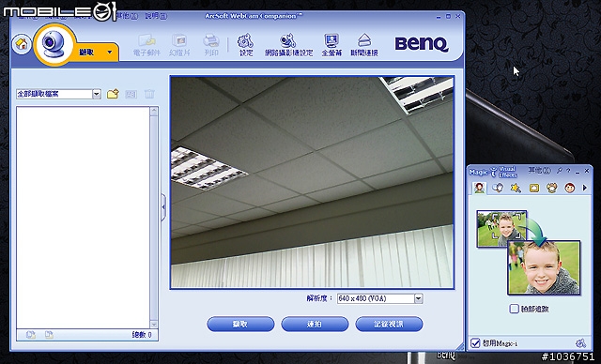The image size is (601, 364).
Task: Switch to 全螢幕 full screen view
Action: pyautogui.click(x=331, y=45)
